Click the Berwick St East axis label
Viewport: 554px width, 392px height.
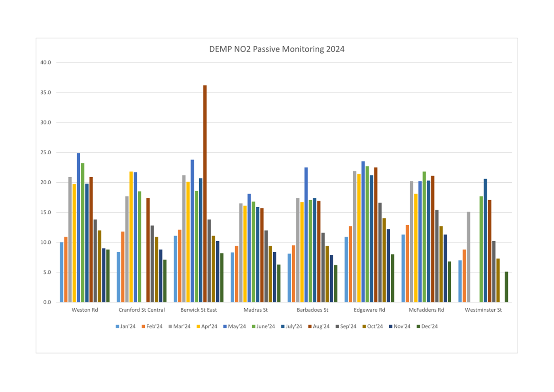click(x=199, y=310)
